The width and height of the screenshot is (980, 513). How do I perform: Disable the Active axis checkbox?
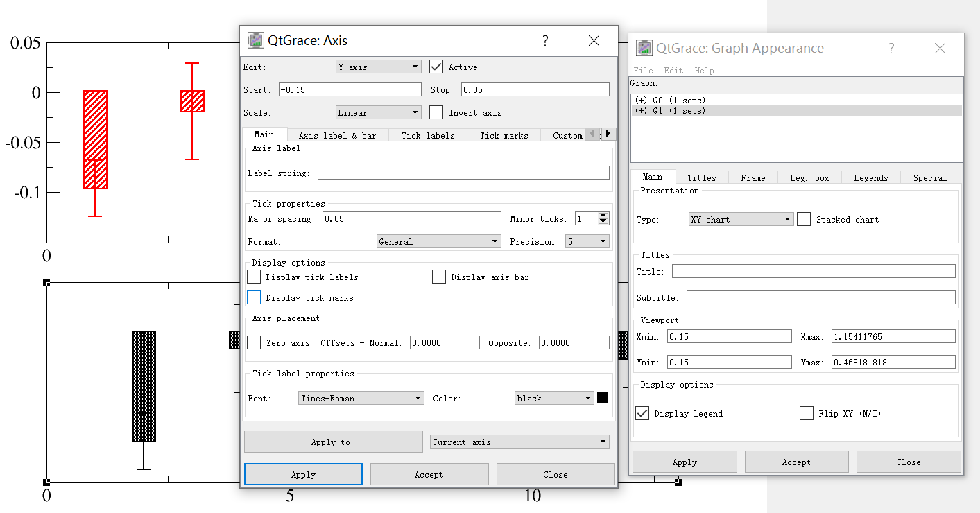tap(436, 67)
